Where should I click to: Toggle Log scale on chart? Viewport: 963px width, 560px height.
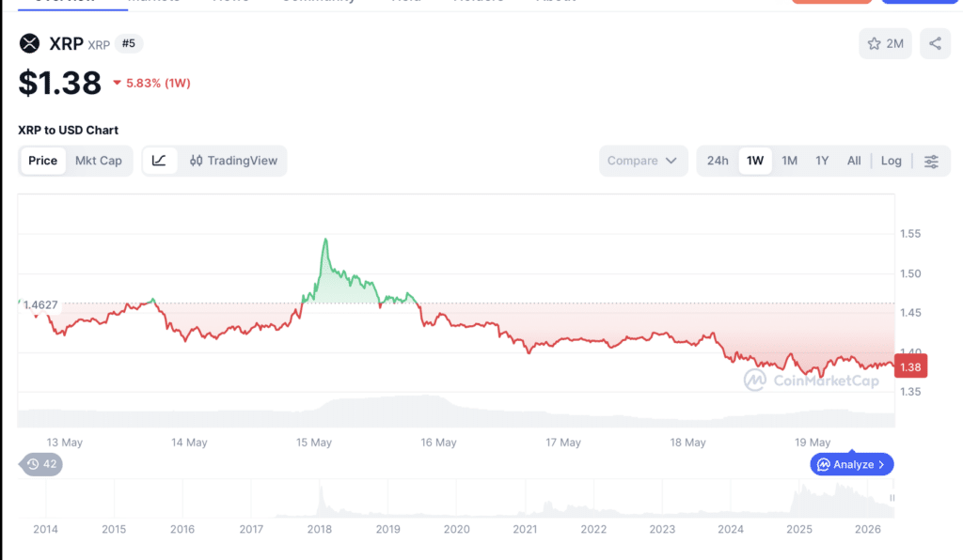(x=892, y=161)
